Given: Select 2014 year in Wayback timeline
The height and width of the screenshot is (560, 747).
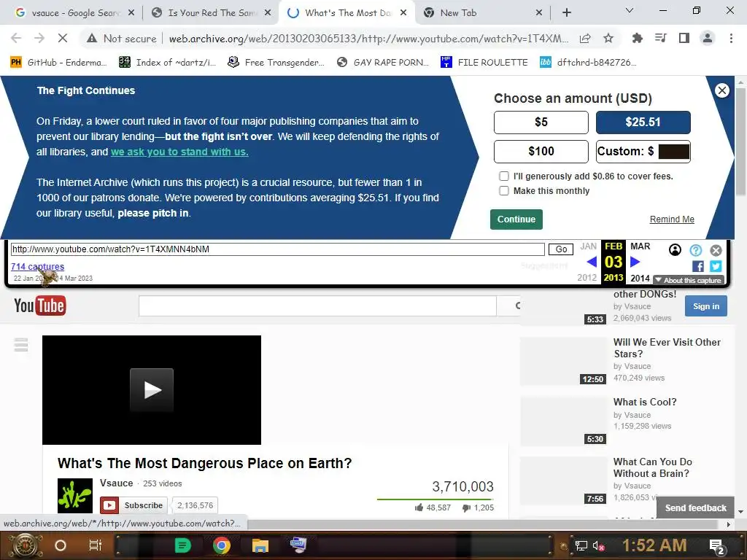Looking at the screenshot, I should tap(640, 278).
